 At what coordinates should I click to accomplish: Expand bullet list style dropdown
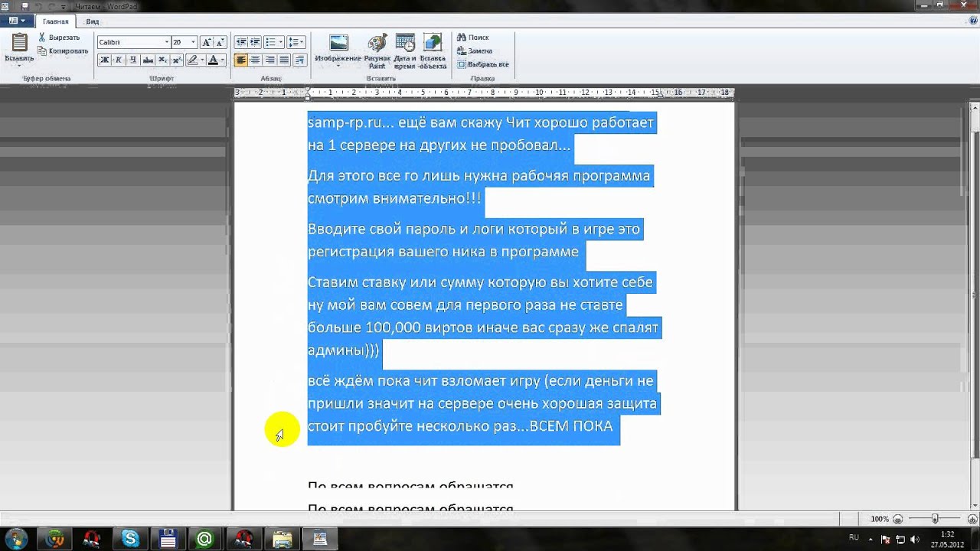[281, 42]
